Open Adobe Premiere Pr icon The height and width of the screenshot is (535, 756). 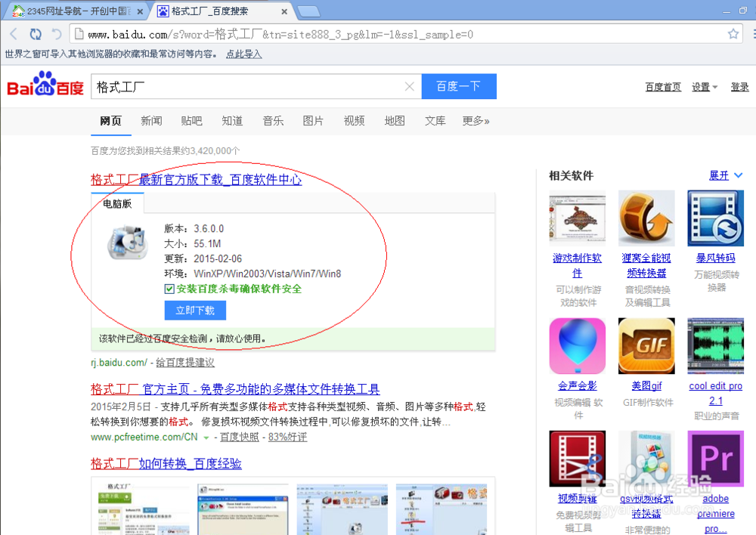715,459
